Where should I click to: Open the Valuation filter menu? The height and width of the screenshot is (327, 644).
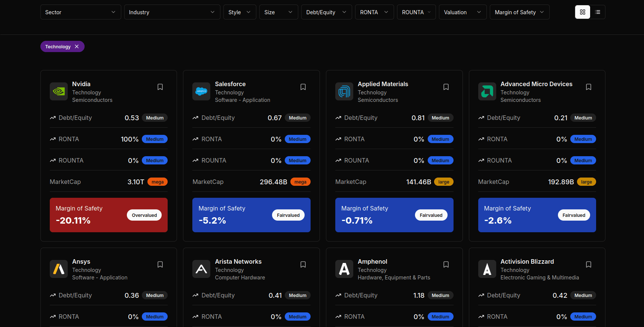click(463, 12)
